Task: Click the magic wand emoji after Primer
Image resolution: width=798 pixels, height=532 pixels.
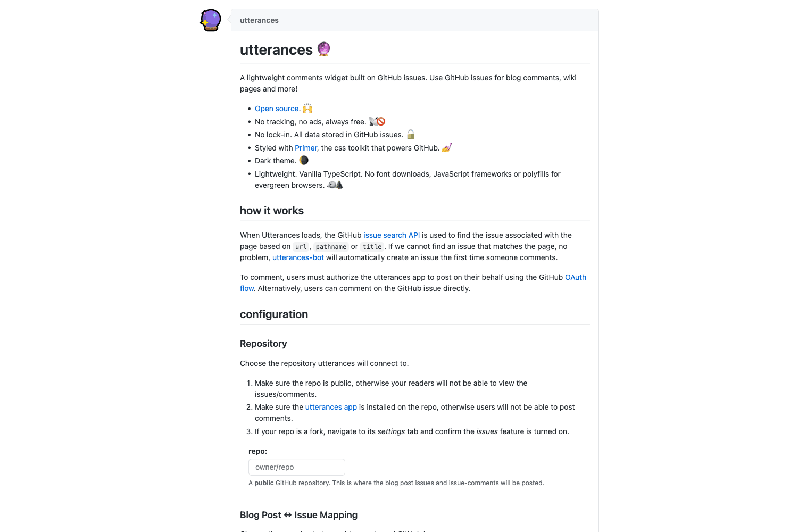Action: tap(446, 147)
